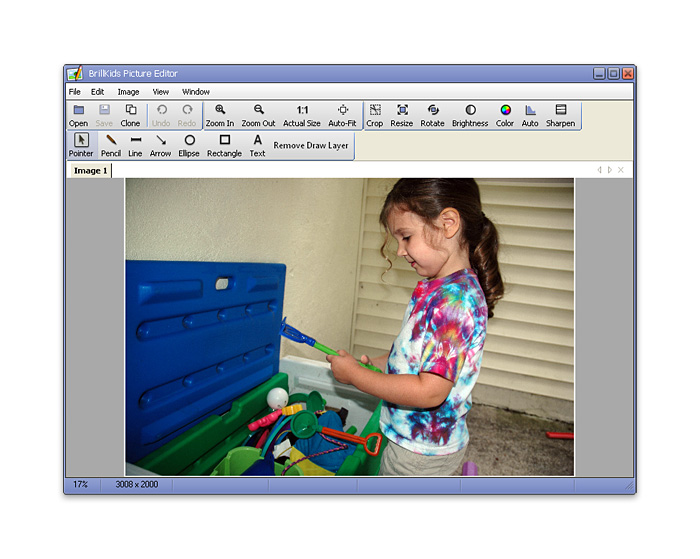The height and width of the screenshot is (559, 700).
Task: Click the 3008 x 2000 dimensions text
Action: pos(137,484)
